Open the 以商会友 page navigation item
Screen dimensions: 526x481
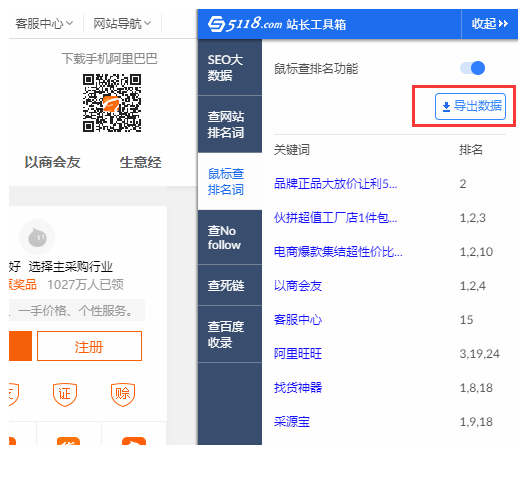coord(52,162)
